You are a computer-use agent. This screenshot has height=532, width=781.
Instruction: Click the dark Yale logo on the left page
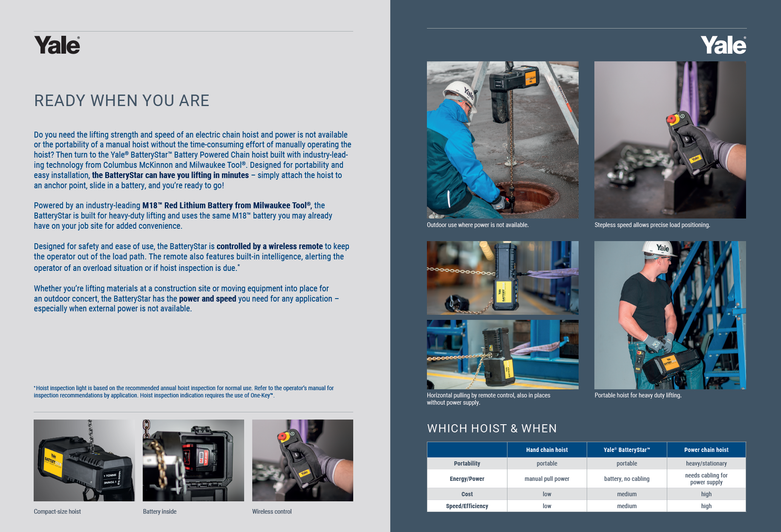point(57,45)
